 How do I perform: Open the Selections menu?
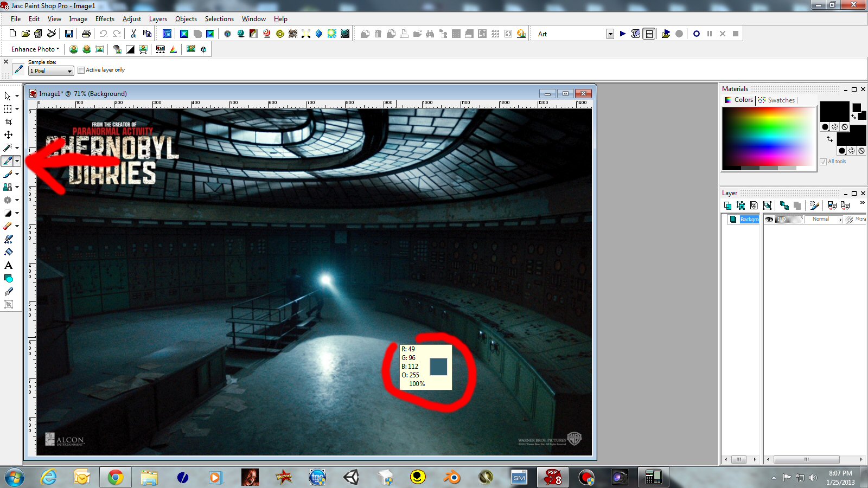(x=219, y=19)
